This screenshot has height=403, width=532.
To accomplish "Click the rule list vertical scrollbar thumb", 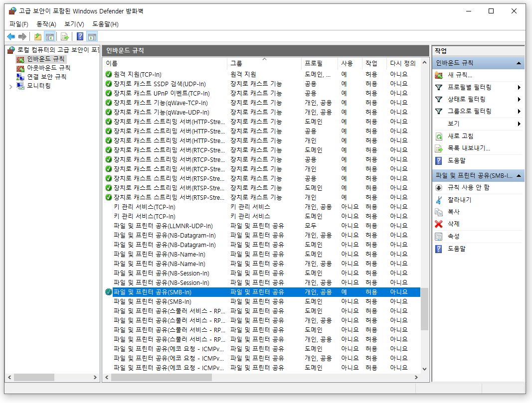I will coord(424,309).
